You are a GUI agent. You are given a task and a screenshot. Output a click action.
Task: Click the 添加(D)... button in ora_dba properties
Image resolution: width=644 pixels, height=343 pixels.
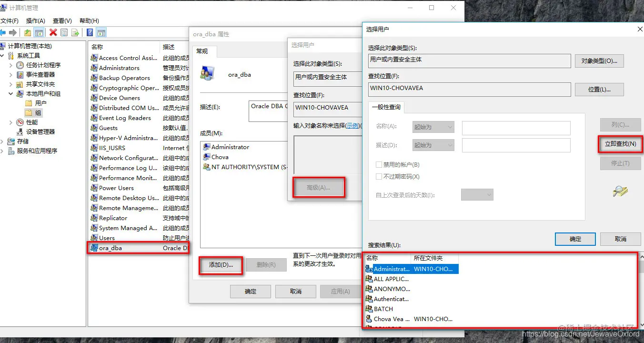[221, 265]
